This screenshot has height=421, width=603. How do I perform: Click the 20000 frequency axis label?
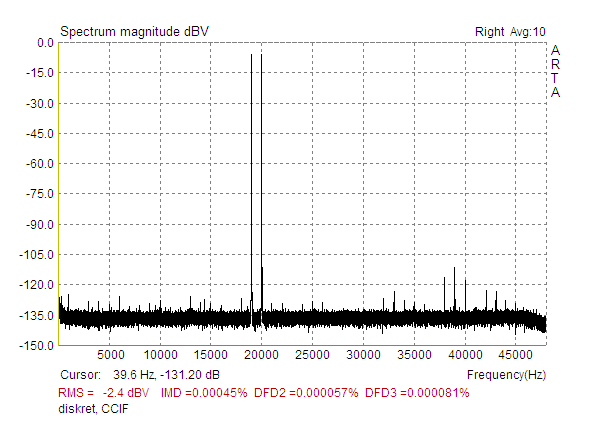click(262, 354)
